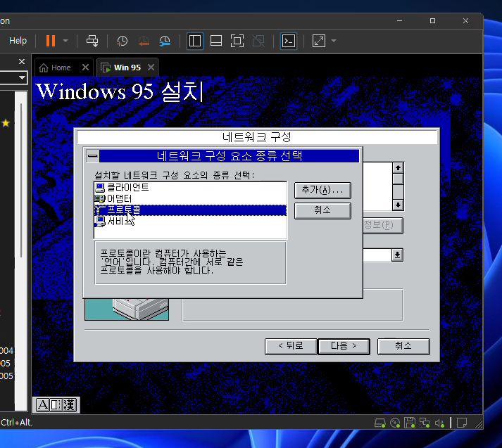Close the library side panel
This screenshot has width=502, height=448.
point(22,61)
